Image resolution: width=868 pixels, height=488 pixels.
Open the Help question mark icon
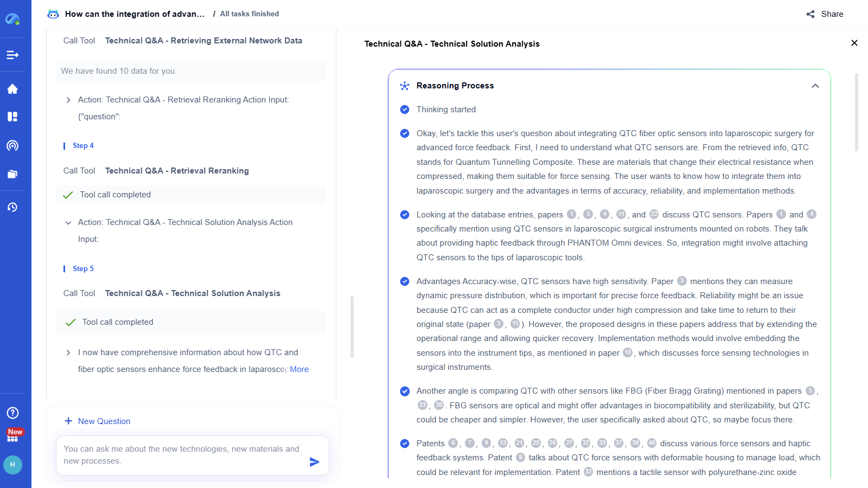click(x=12, y=413)
